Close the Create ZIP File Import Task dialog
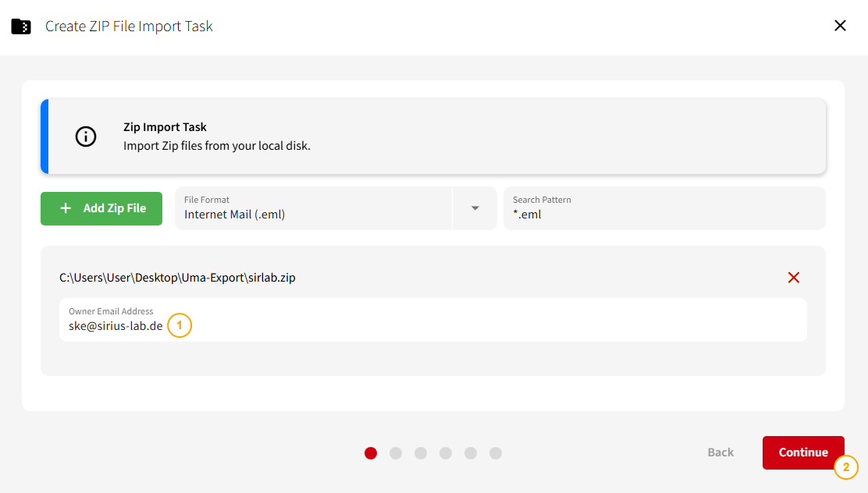The height and width of the screenshot is (493, 868). click(840, 26)
